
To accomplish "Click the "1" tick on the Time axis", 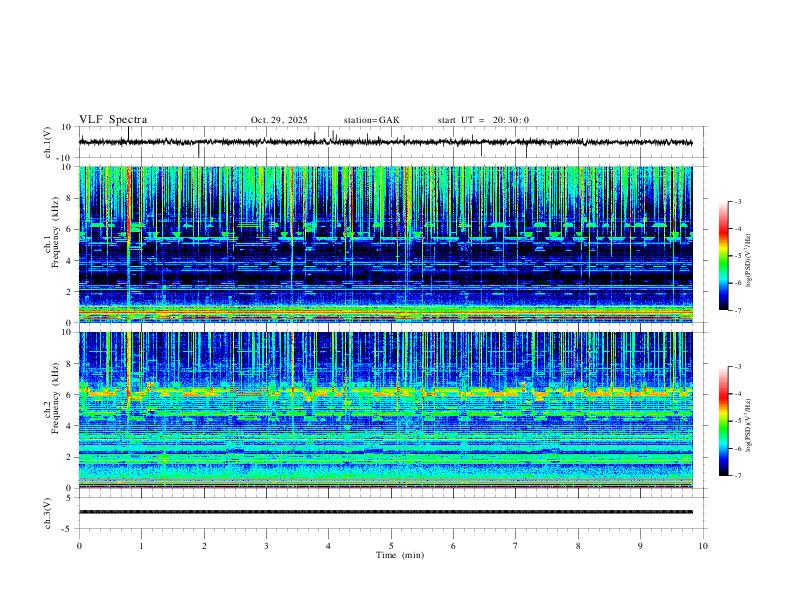I will pyautogui.click(x=141, y=546).
